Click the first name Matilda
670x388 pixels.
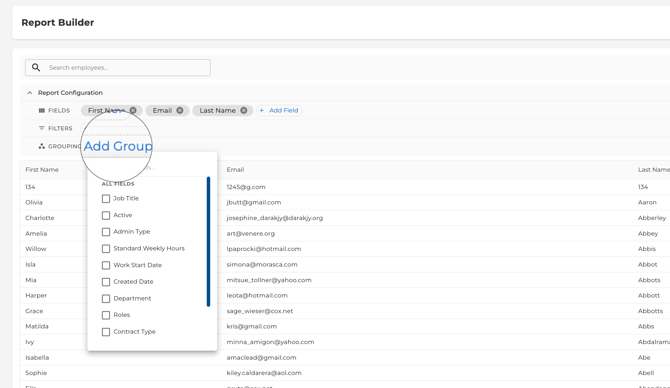pyautogui.click(x=37, y=326)
